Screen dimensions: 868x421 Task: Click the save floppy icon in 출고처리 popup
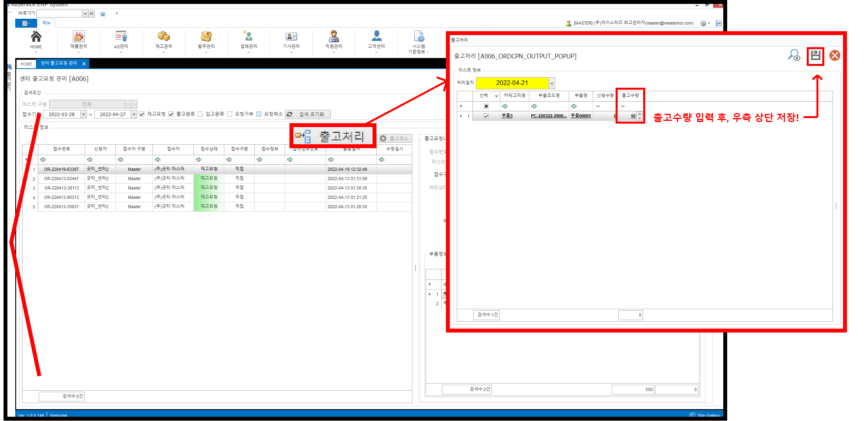[x=815, y=56]
